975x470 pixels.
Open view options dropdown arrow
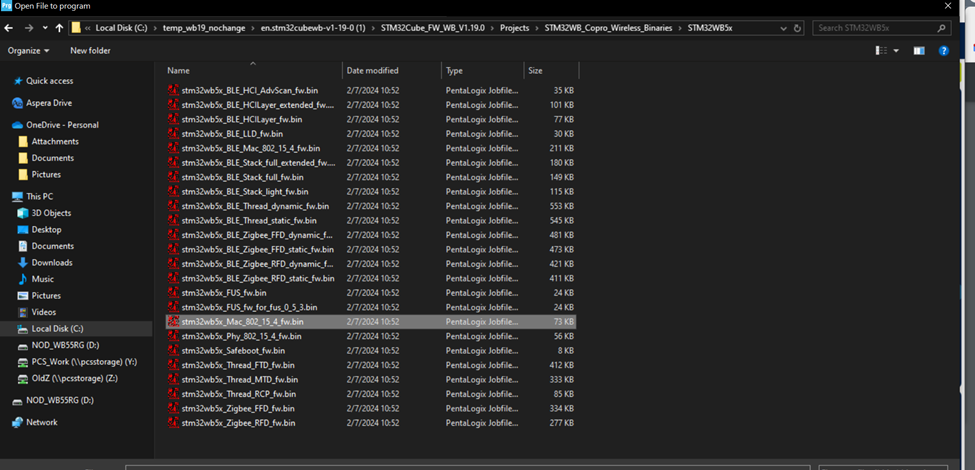(x=896, y=50)
